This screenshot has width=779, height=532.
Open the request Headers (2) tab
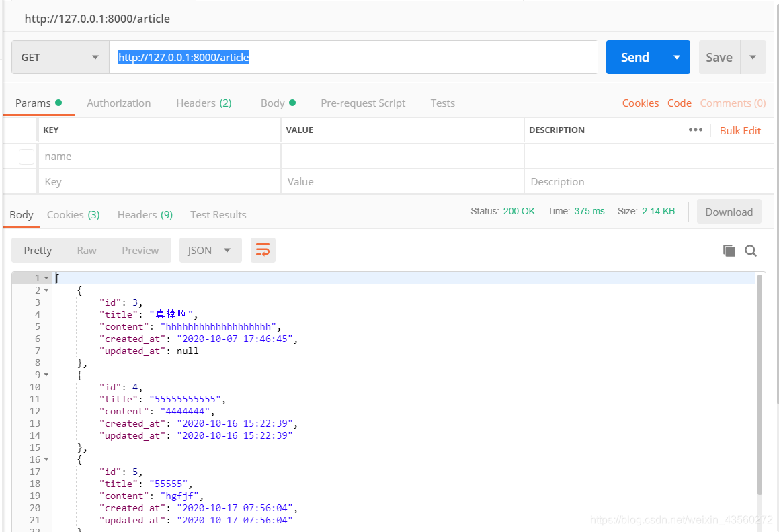pos(204,103)
